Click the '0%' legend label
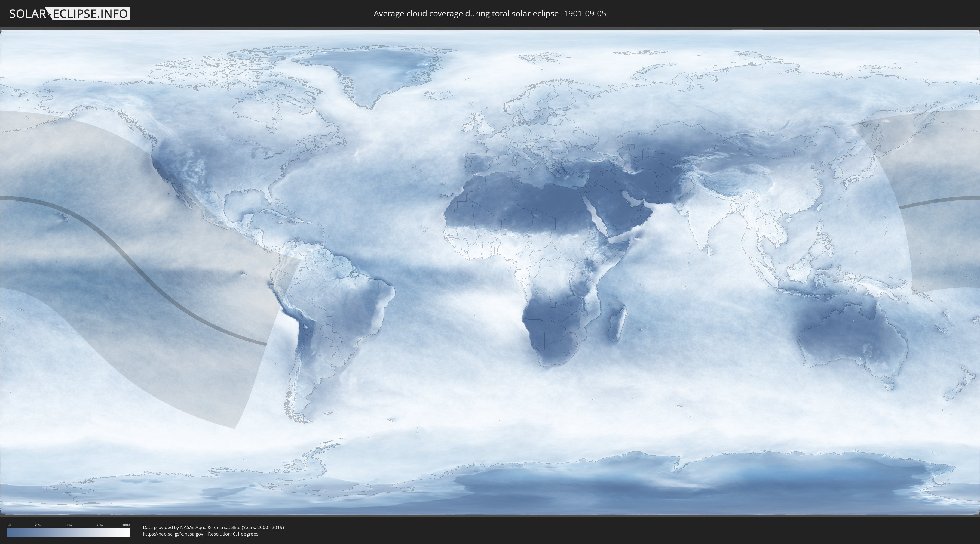The width and height of the screenshot is (980, 544). click(9, 525)
